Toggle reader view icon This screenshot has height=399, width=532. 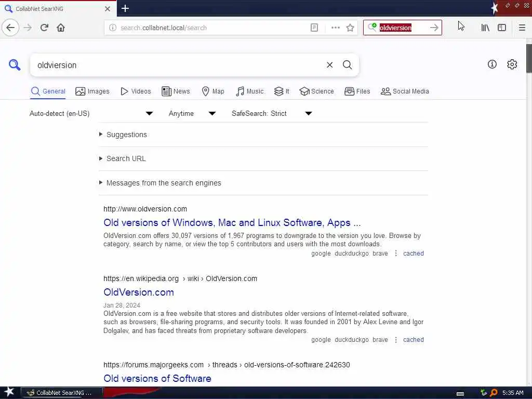pyautogui.click(x=314, y=28)
